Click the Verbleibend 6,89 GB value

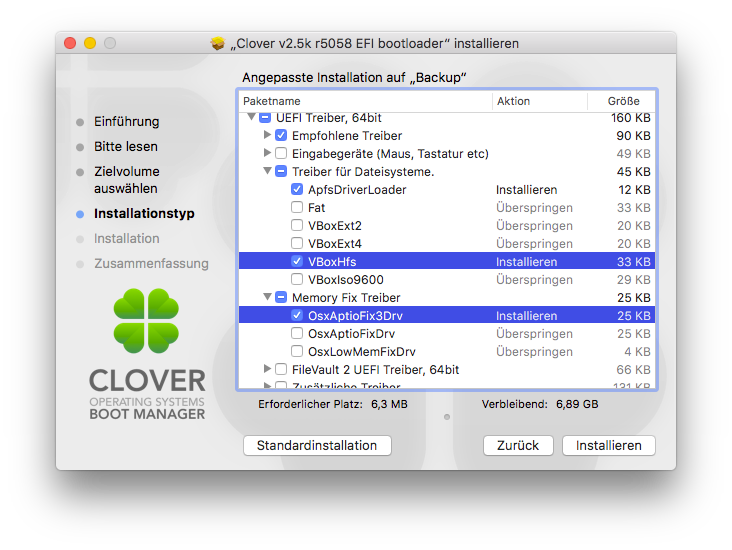click(x=577, y=404)
